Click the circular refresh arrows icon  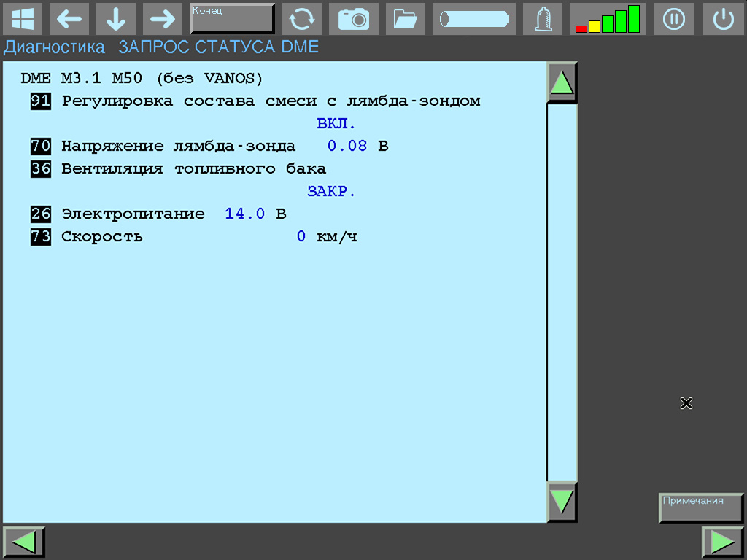coord(302,19)
